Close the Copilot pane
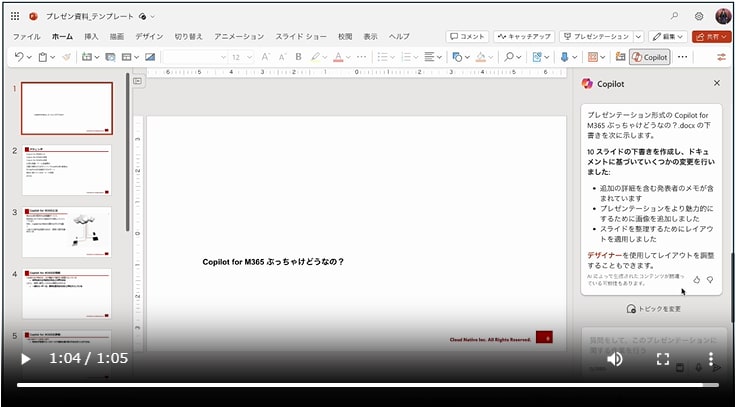This screenshot has width=738, height=407. 717,83
